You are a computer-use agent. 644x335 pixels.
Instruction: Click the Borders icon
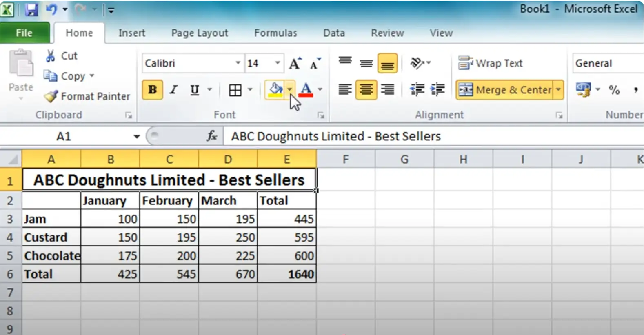[235, 90]
